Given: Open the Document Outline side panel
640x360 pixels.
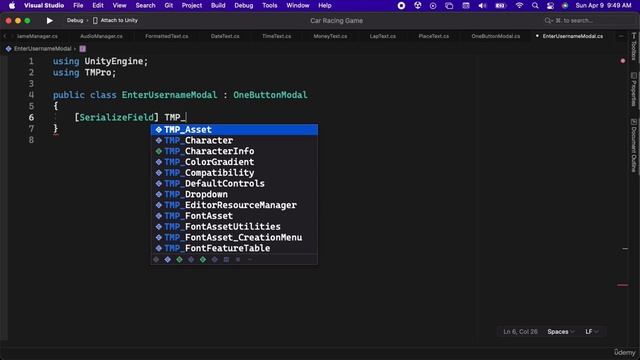Looking at the screenshot, I should (633, 146).
